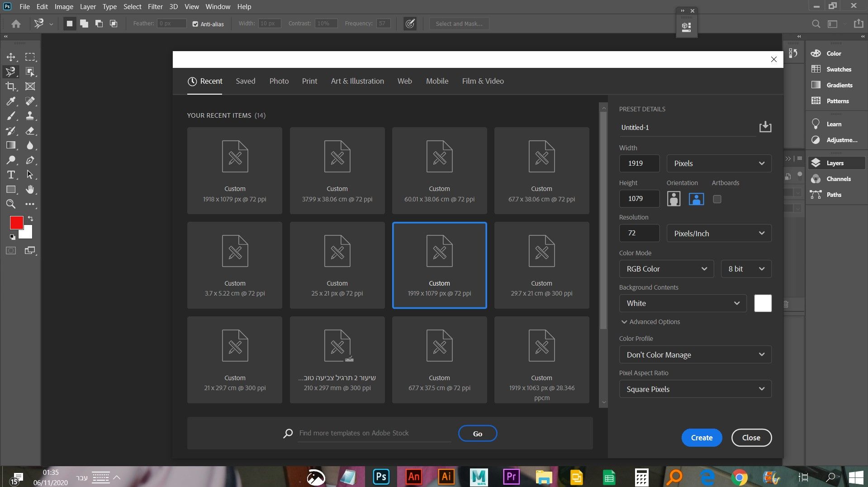The image size is (868, 487).
Task: Switch to the Art & Illustration tab
Action: coord(357,81)
